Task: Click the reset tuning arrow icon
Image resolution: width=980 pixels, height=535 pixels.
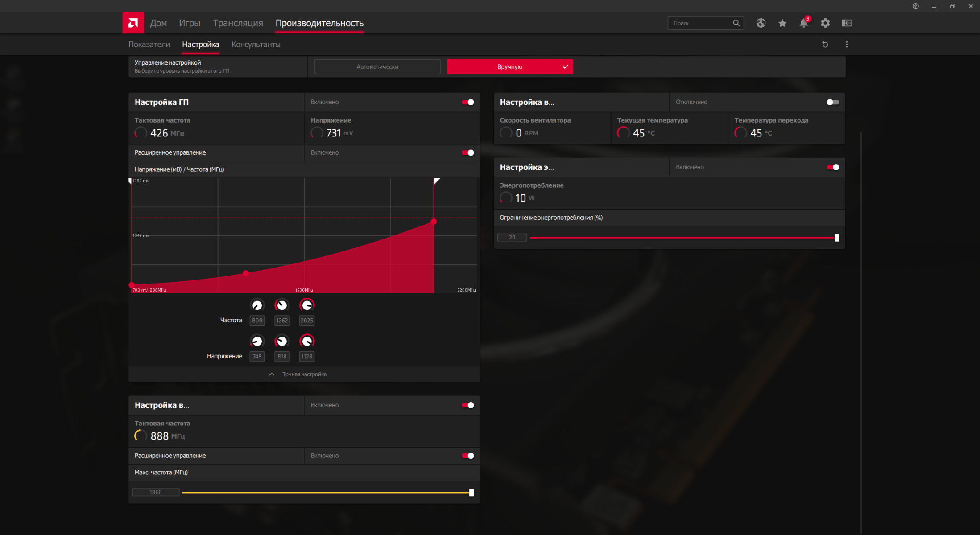Action: point(825,45)
